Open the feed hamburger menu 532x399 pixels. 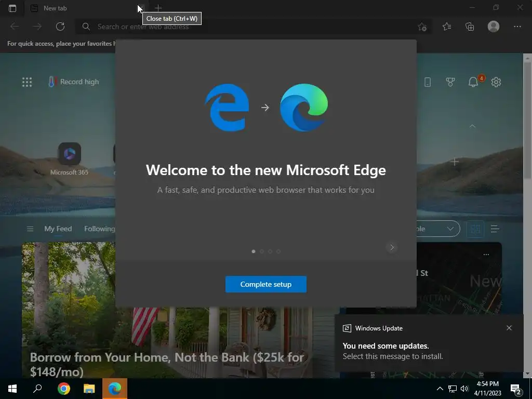pyautogui.click(x=30, y=229)
